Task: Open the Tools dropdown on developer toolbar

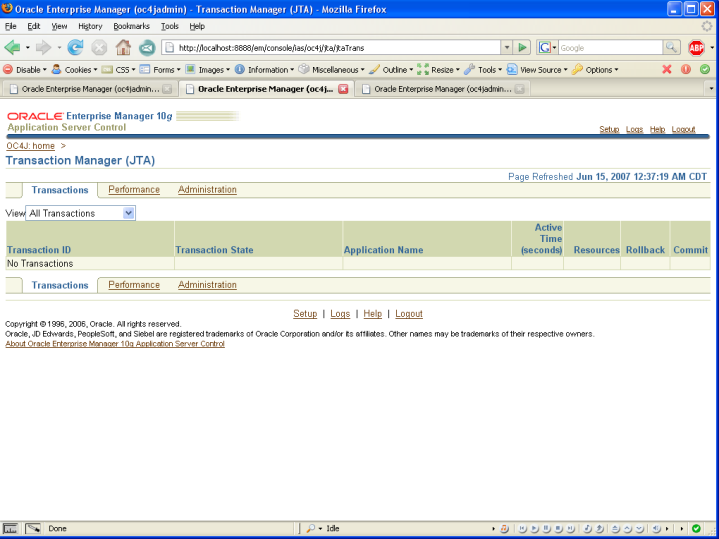Action: click(483, 70)
